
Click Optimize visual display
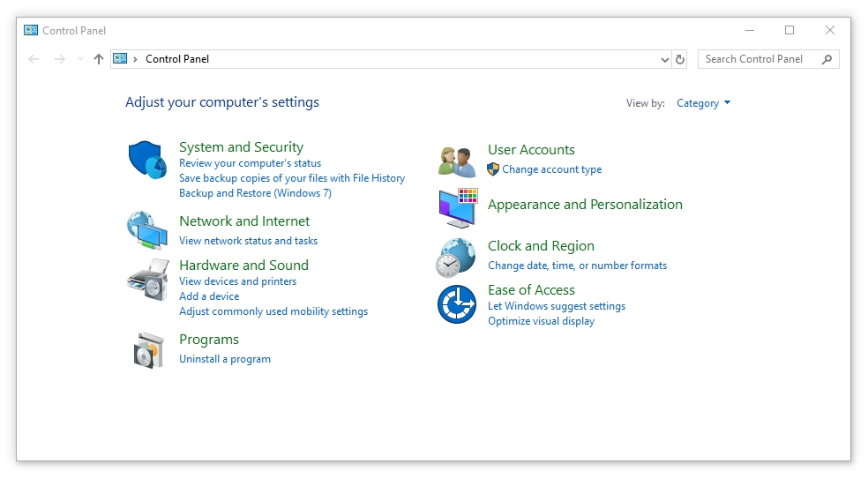click(x=542, y=321)
